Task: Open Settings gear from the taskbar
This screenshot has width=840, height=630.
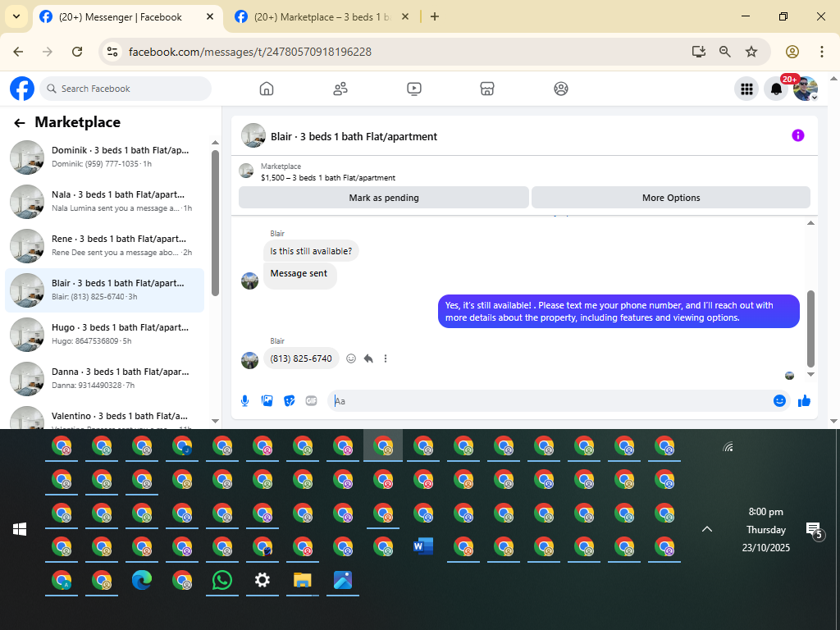Action: click(262, 580)
